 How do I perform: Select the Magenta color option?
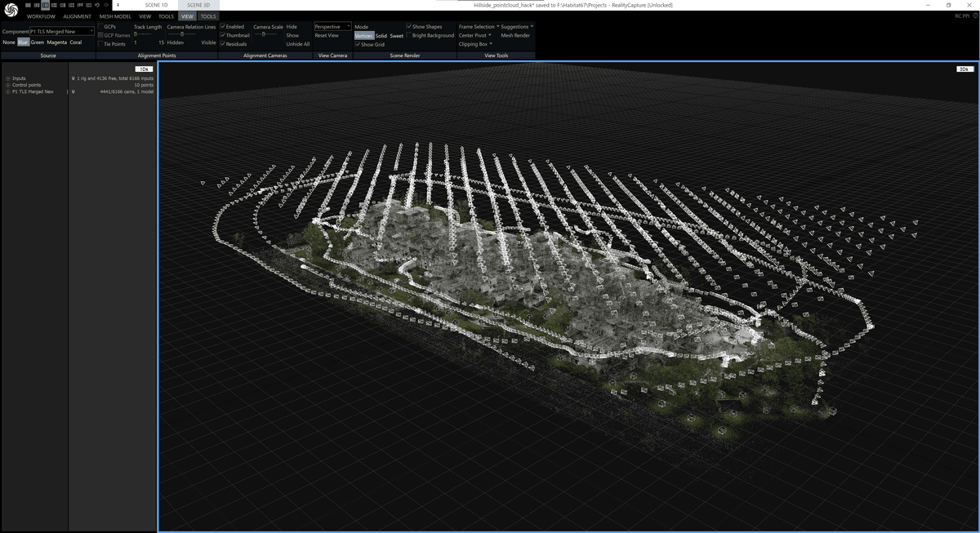click(x=57, y=42)
